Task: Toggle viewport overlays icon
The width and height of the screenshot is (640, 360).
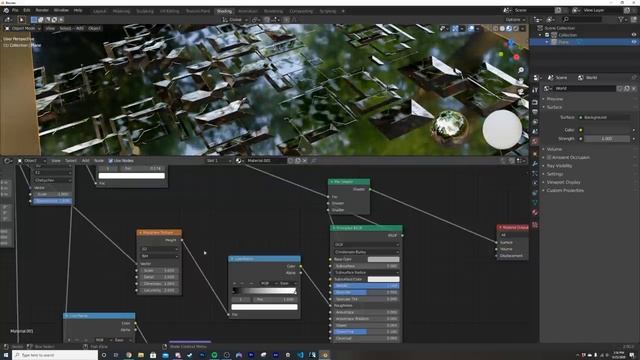Action: tap(471, 29)
